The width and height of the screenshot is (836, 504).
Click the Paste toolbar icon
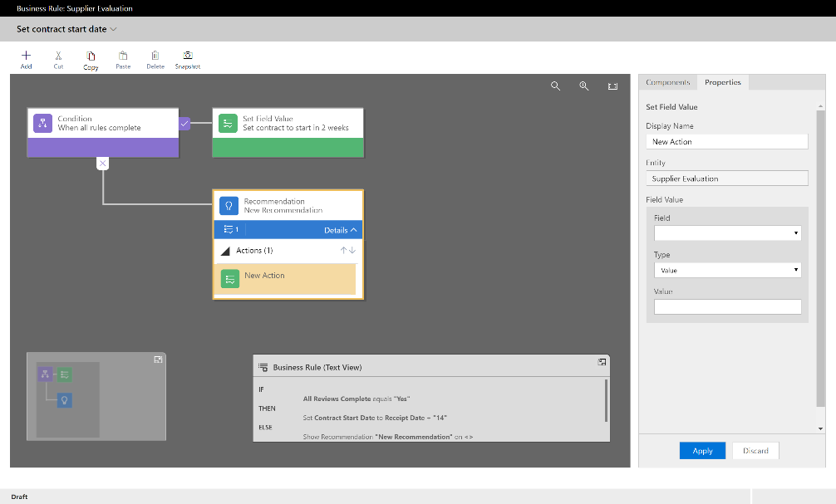coord(123,56)
